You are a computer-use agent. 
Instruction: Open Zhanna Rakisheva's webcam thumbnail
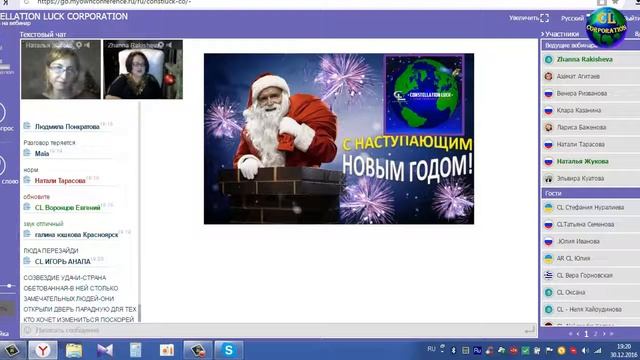click(x=143, y=69)
